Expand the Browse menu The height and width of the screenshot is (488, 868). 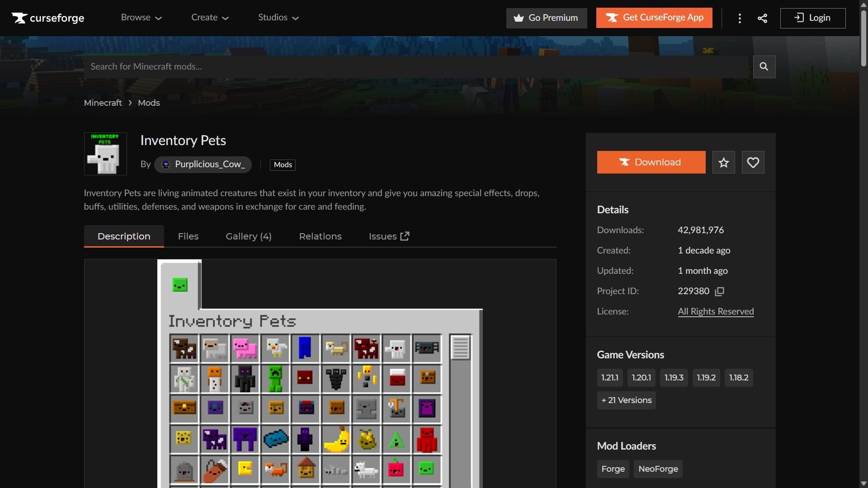[141, 18]
